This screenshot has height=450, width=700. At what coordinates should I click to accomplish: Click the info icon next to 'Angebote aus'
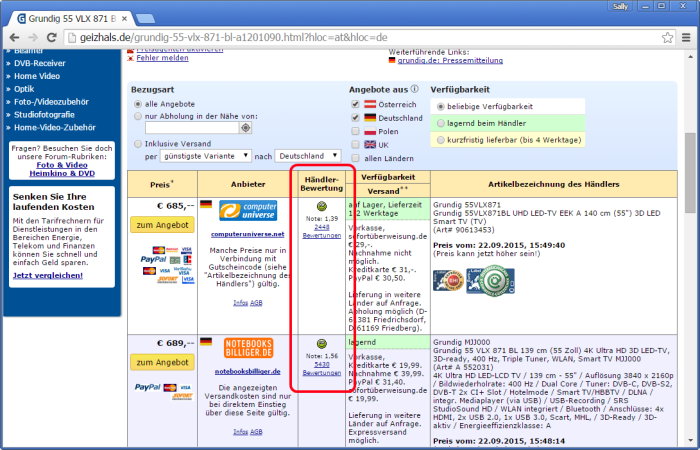414,90
